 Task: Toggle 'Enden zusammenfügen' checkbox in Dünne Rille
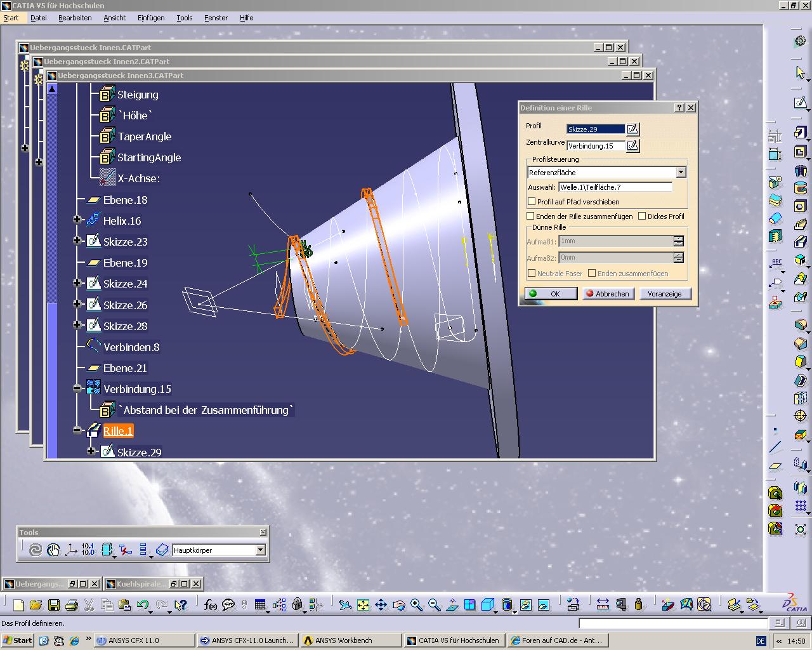click(x=592, y=274)
